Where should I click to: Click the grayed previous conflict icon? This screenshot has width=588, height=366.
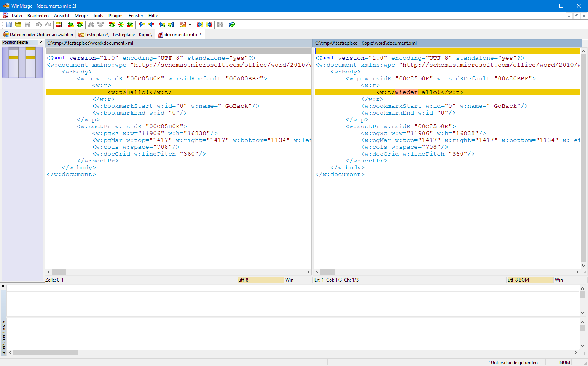point(100,25)
